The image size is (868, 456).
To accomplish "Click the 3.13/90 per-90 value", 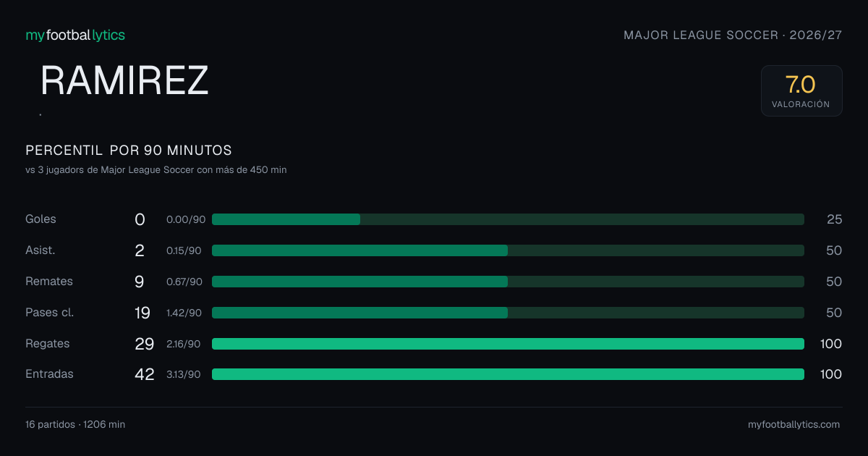I will click(184, 375).
